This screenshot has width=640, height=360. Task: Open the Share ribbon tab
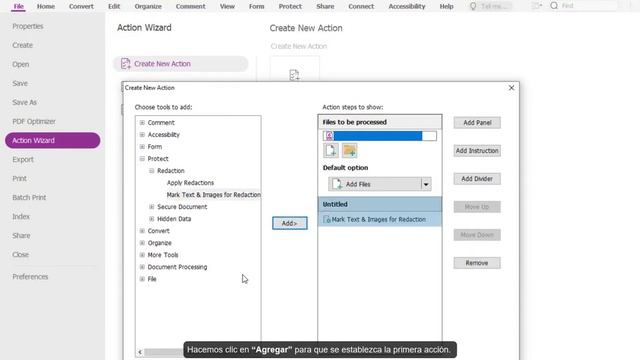pyautogui.click(x=325, y=6)
